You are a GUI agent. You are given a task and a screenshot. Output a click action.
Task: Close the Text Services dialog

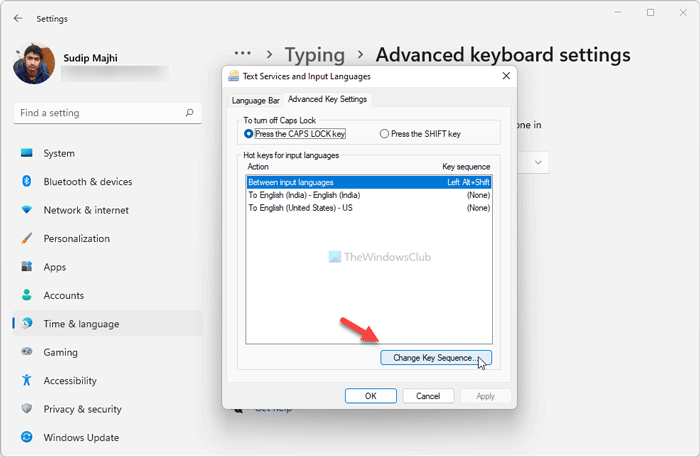(505, 75)
